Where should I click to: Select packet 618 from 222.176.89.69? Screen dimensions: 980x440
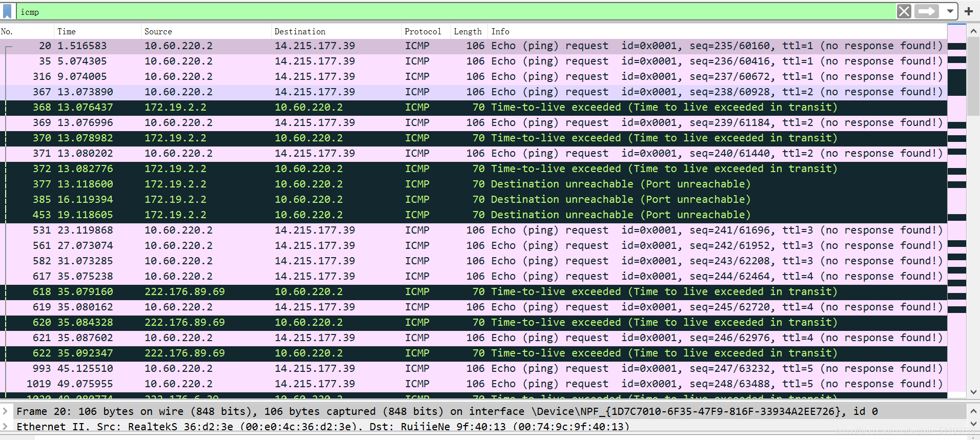click(474, 292)
